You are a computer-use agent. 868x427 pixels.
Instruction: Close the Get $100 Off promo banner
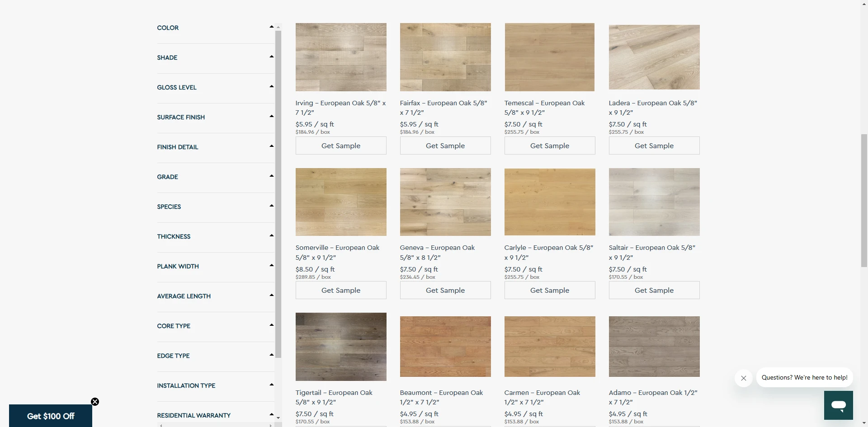pos(94,401)
